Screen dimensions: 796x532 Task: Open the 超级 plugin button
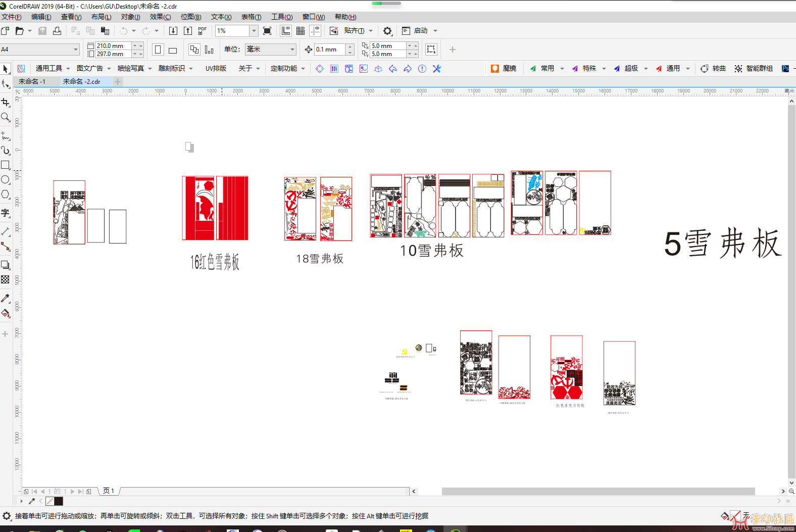tap(626, 69)
